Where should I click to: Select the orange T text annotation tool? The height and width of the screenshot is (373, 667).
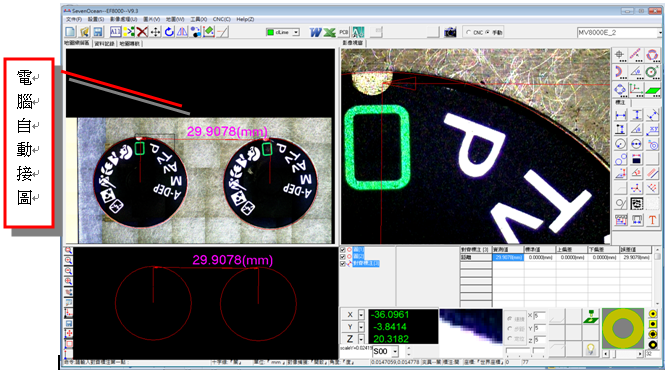click(x=652, y=220)
